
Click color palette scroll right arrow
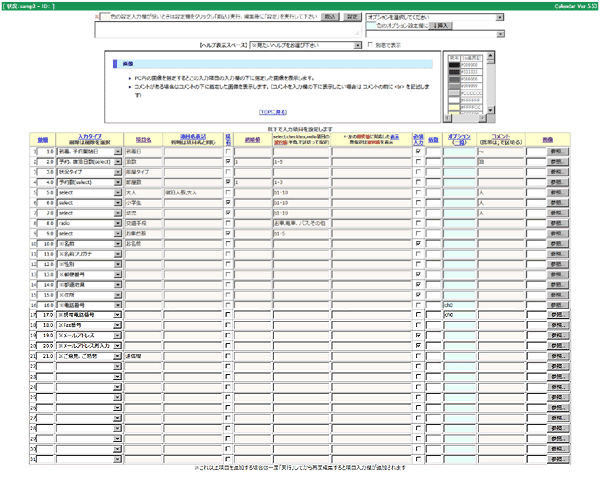[483, 118]
